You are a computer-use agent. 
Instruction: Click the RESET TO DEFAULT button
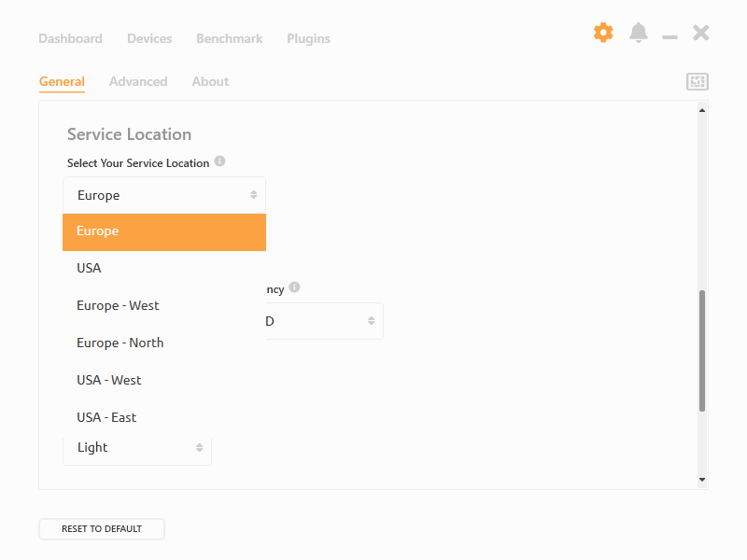pos(101,528)
